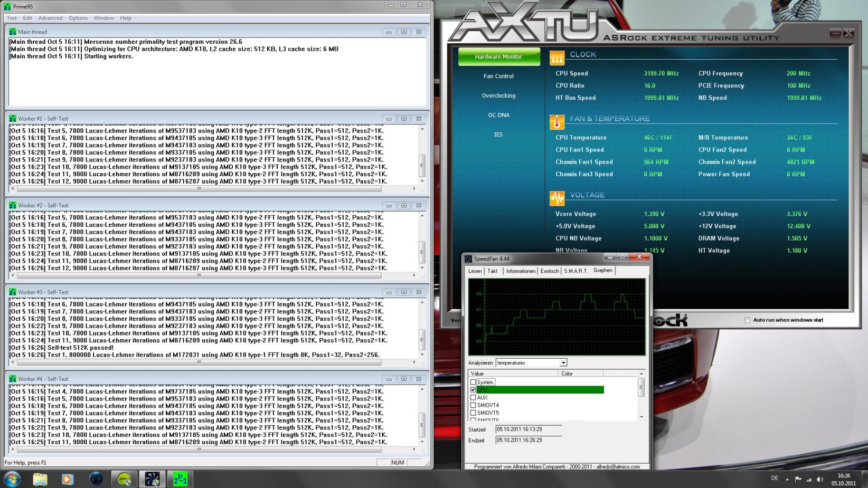Screen dimensions: 868x488
Task: Click SpeedFan list scroll-up arrow
Action: click(641, 374)
